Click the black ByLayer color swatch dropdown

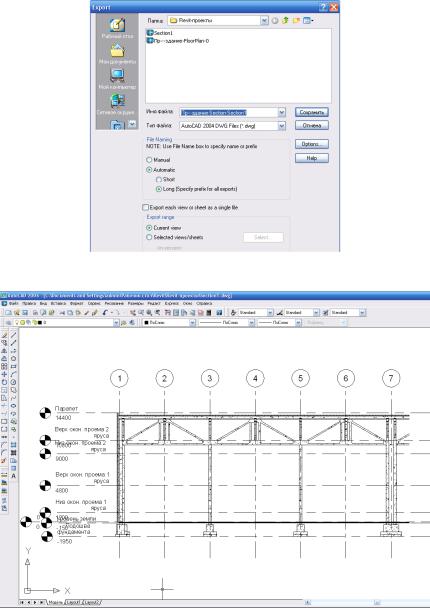tap(168, 323)
